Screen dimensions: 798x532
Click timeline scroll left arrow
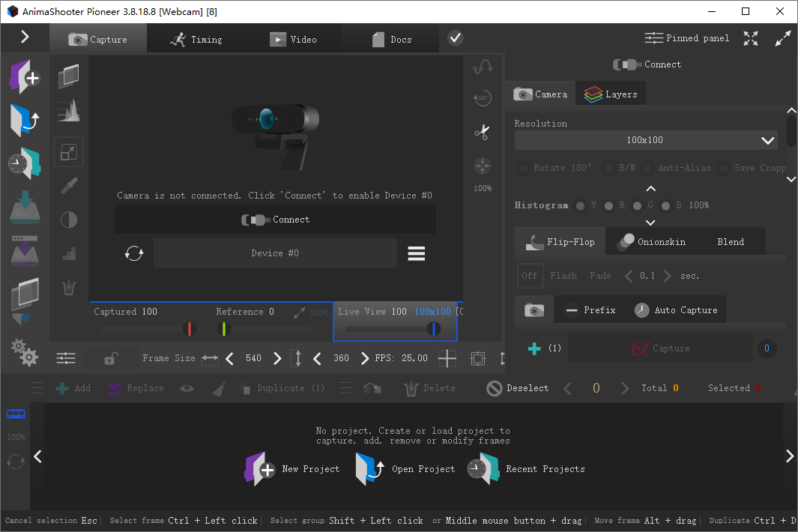point(37,456)
